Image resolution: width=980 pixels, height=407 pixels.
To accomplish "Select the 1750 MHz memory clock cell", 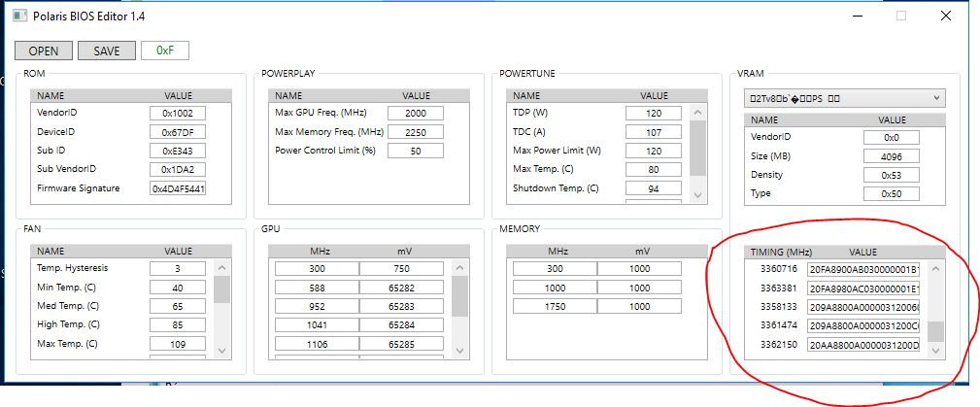I will pos(555,306).
